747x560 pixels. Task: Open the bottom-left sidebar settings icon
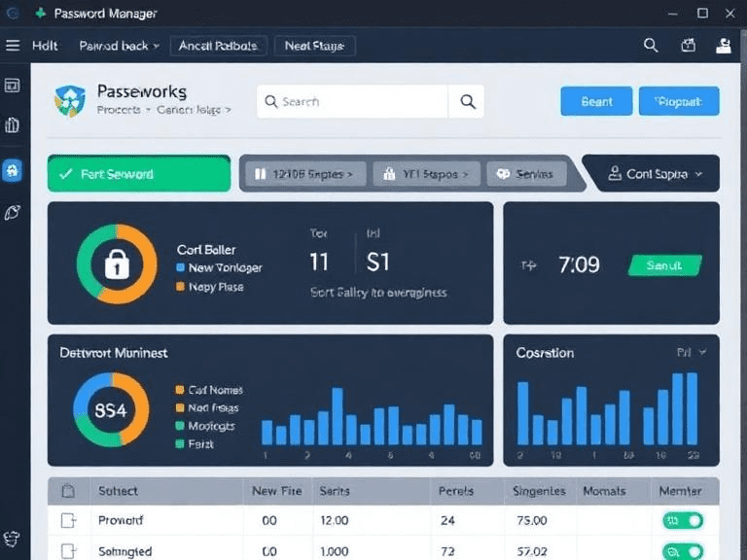pos(13,538)
